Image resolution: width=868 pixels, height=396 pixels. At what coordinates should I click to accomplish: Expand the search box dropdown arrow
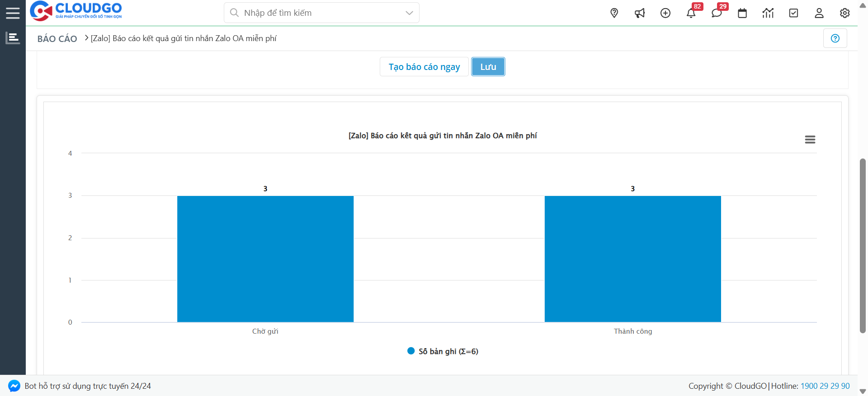point(409,13)
